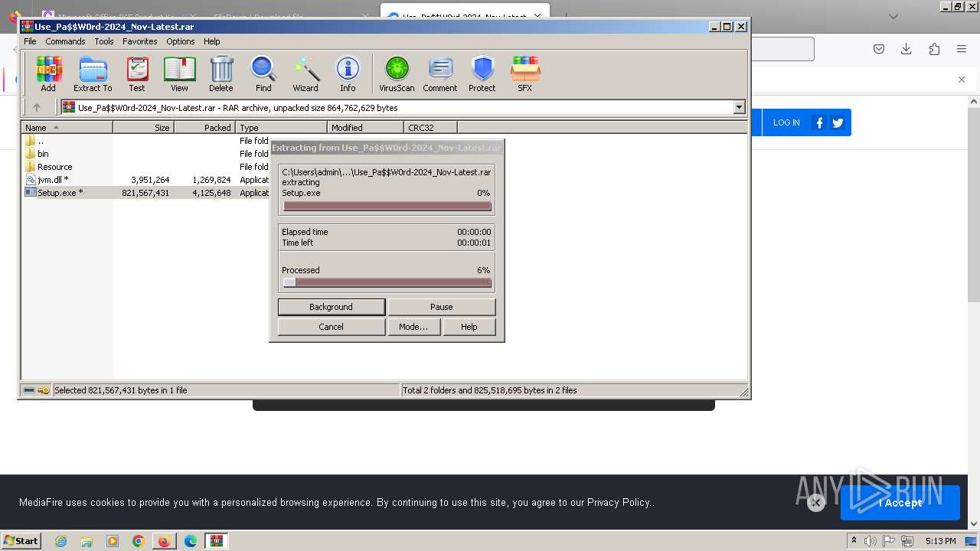Pause the extraction
The image size is (980, 551).
[x=441, y=307]
